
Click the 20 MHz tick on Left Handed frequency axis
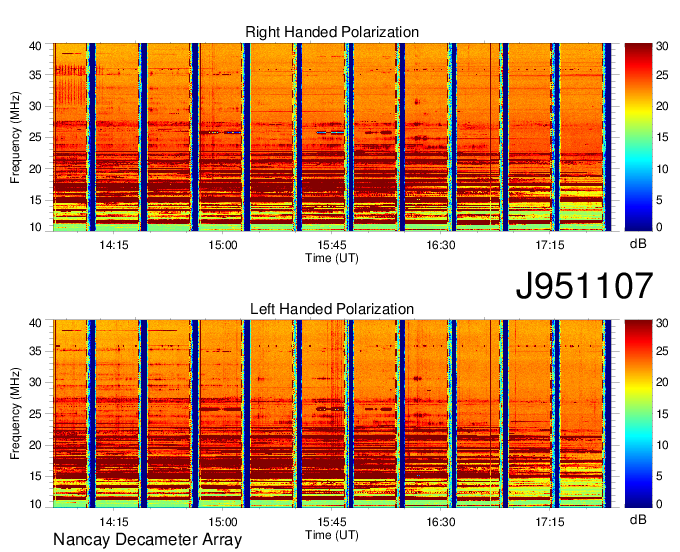tap(35, 445)
